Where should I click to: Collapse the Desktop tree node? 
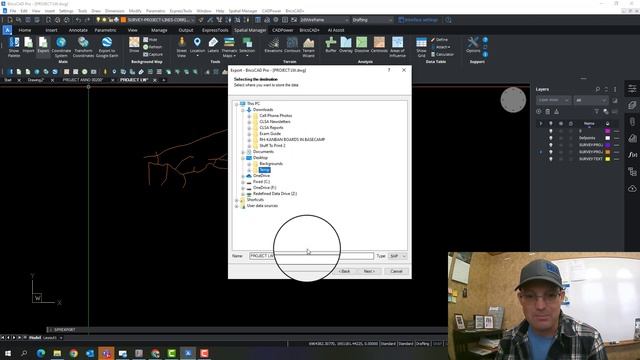pyautogui.click(x=243, y=158)
